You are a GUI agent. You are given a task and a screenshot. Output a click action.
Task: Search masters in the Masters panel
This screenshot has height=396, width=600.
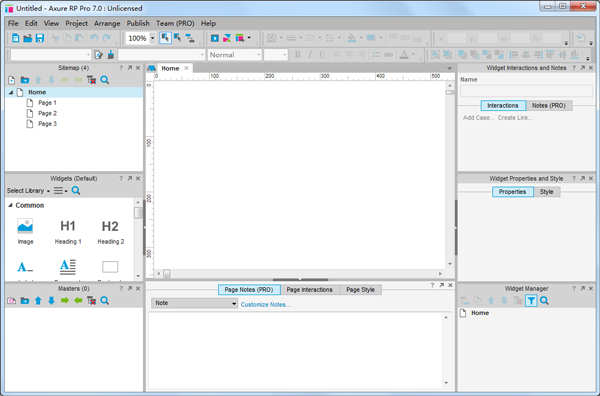tap(104, 301)
